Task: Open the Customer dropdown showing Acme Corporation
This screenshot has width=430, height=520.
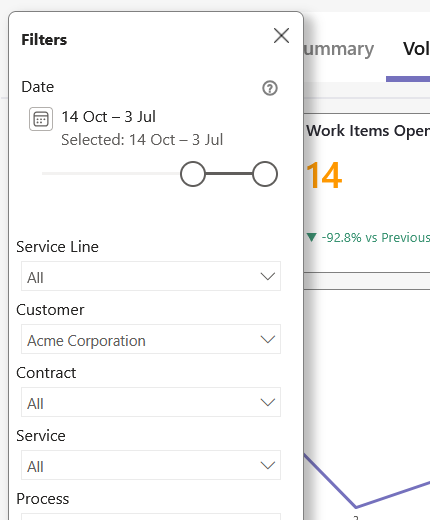Action: coord(151,339)
